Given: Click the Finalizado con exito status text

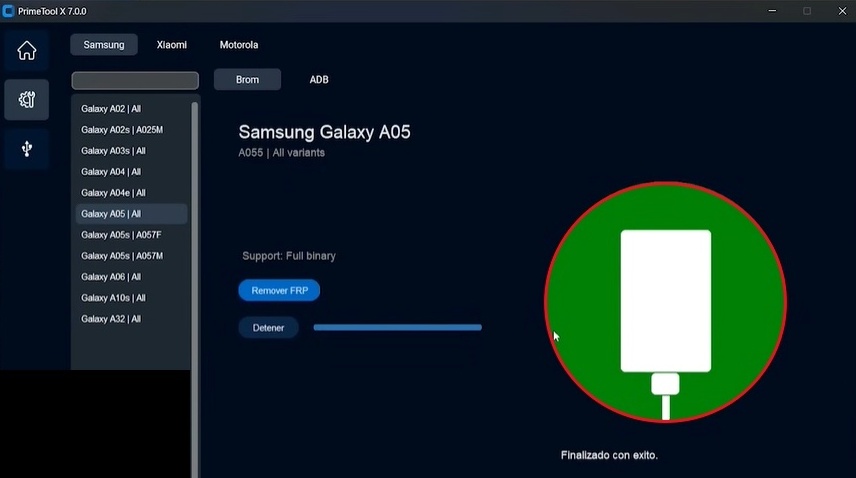Looking at the screenshot, I should click(609, 455).
